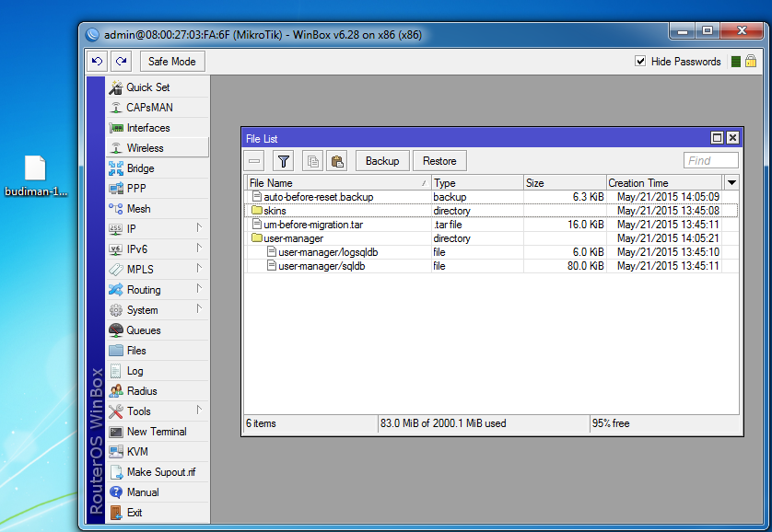
Task: Expand the IPv6 submenu arrow
Action: (199, 248)
